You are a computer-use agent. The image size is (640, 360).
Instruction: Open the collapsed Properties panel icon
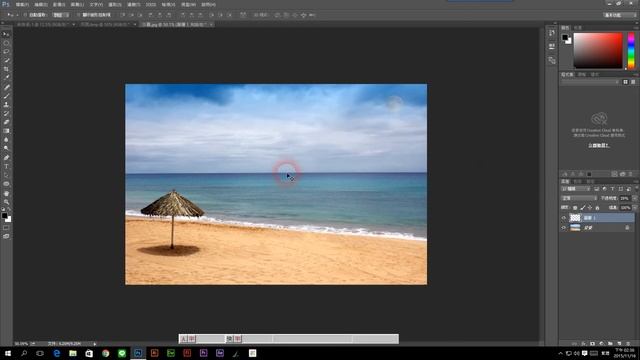pos(552,47)
